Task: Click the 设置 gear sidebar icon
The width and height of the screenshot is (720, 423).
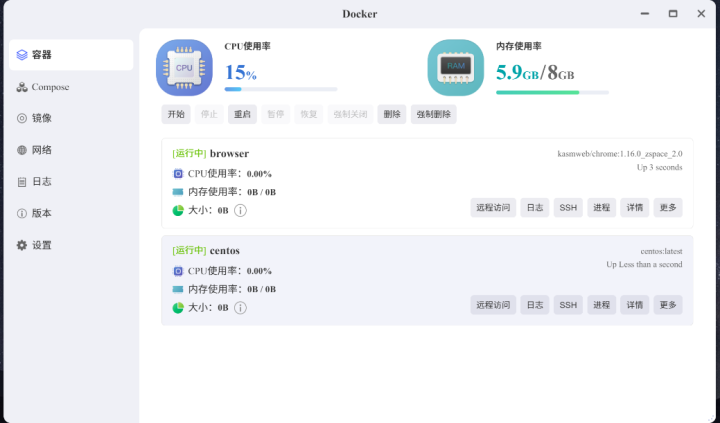Action: [x=22, y=245]
